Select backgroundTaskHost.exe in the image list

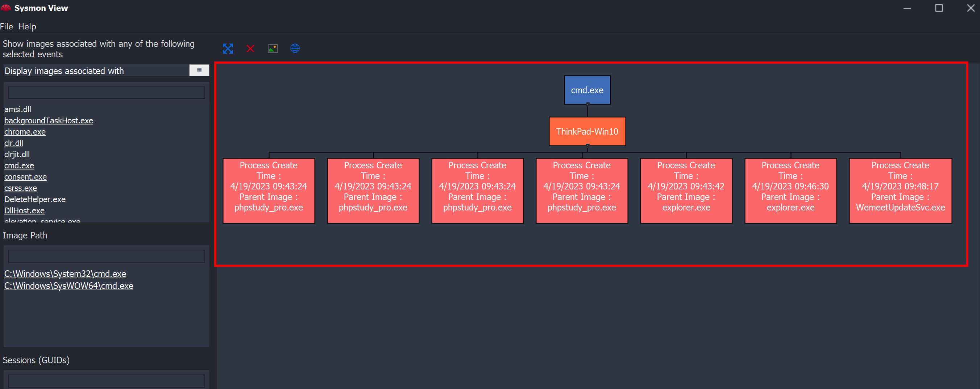tap(49, 120)
